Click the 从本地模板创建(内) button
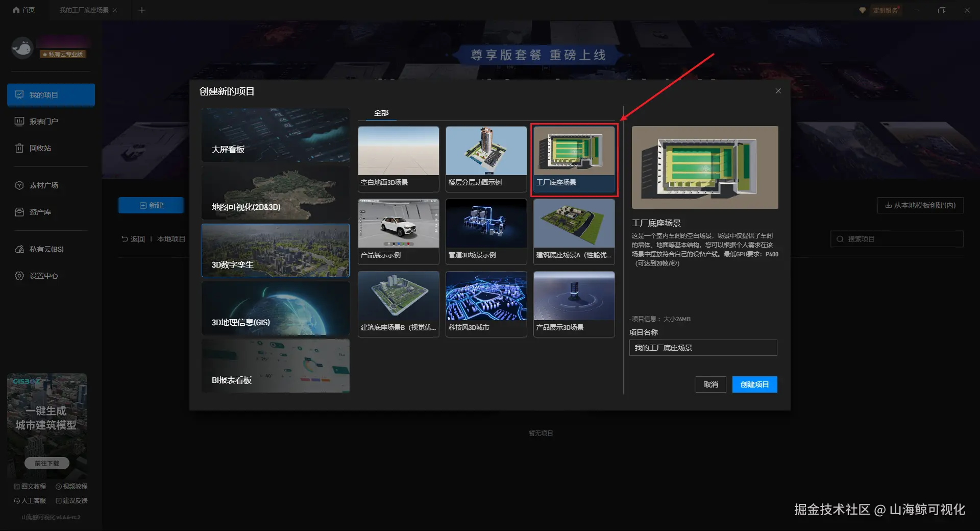This screenshot has width=980, height=531. tap(920, 205)
